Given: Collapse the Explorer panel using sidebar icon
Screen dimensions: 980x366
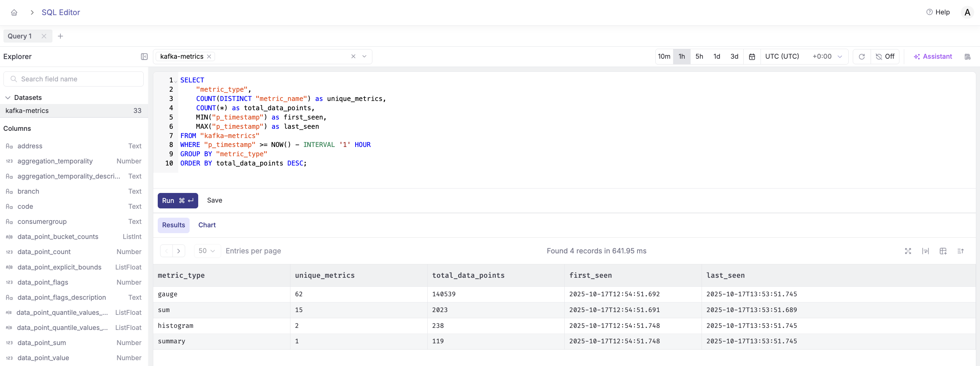Looking at the screenshot, I should 144,56.
